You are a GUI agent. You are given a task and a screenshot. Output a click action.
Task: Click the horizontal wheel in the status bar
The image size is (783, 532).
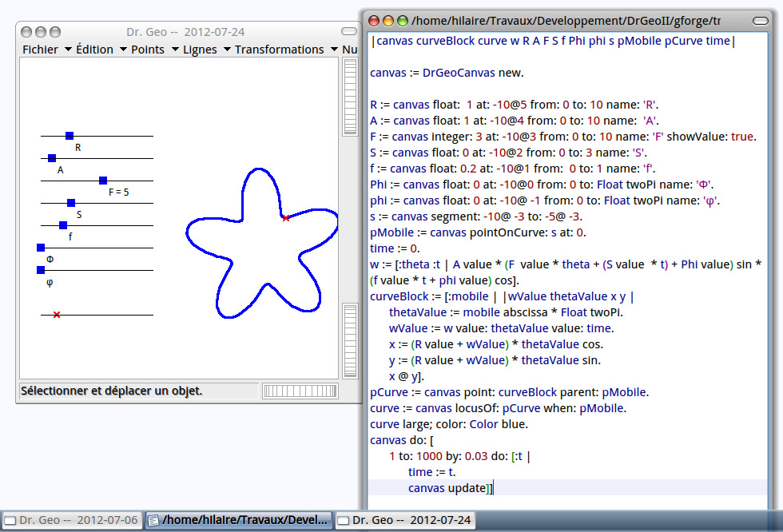point(300,391)
